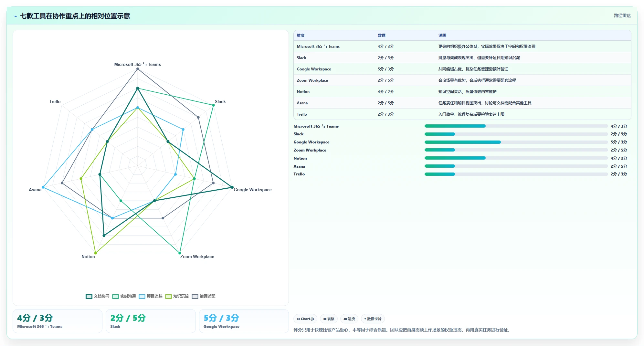Image resolution: width=644 pixels, height=346 pixels.
Task: Click the Notion progress bar
Action: (516, 158)
